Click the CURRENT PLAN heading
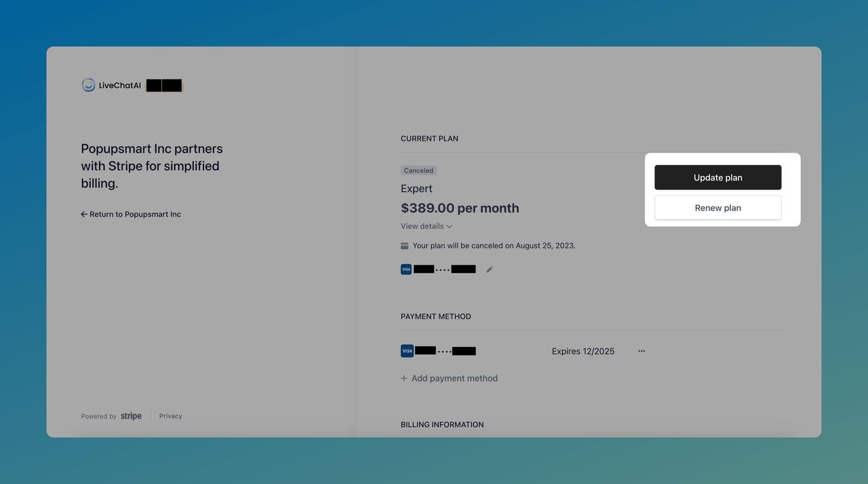The image size is (868, 484). point(429,138)
